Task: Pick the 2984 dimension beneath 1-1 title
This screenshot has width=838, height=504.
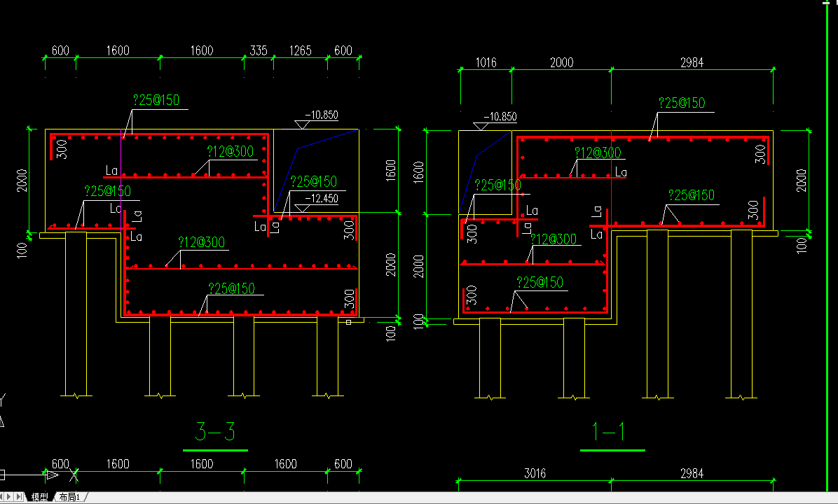Action: [x=692, y=473]
